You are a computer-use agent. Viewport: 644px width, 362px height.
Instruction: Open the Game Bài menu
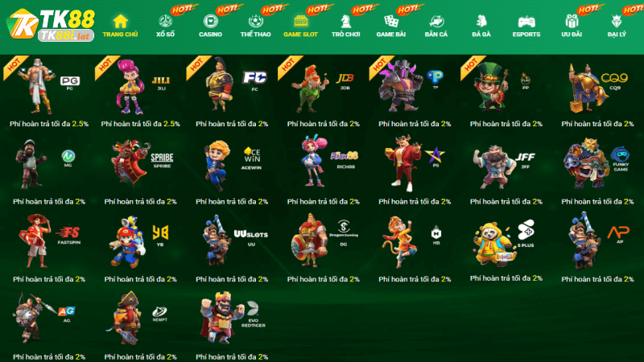[391, 26]
